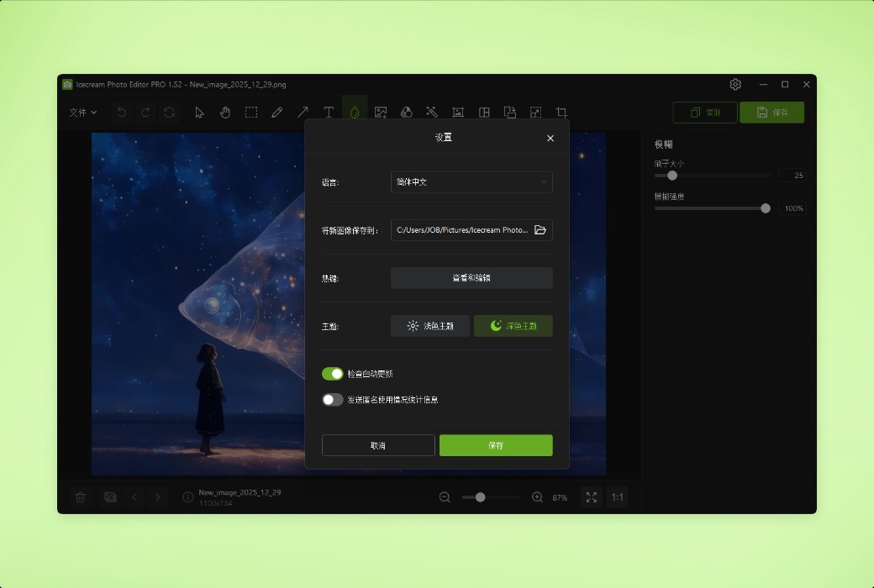874x588 pixels.
Task: Switch theme to 浅色主题
Action: pos(429,326)
